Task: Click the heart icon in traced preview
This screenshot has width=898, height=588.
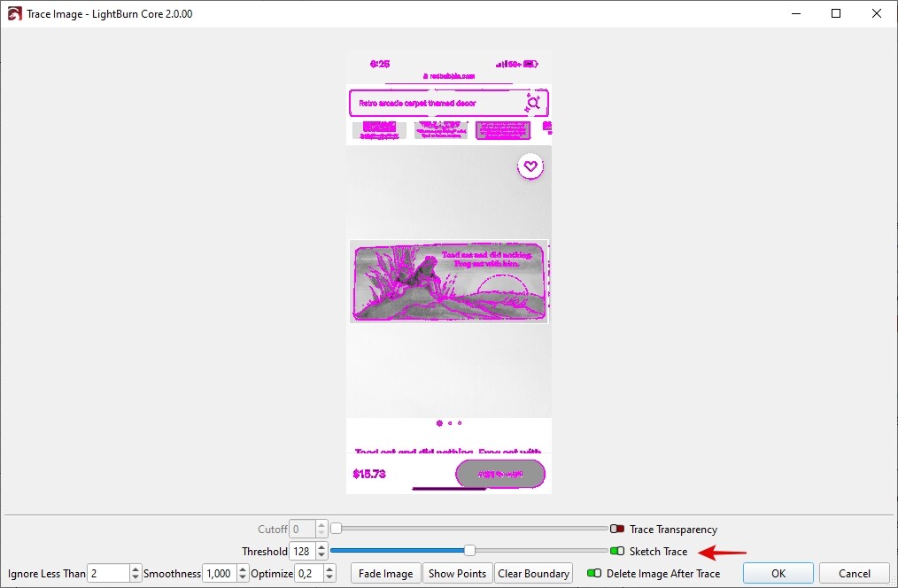Action: (x=530, y=166)
